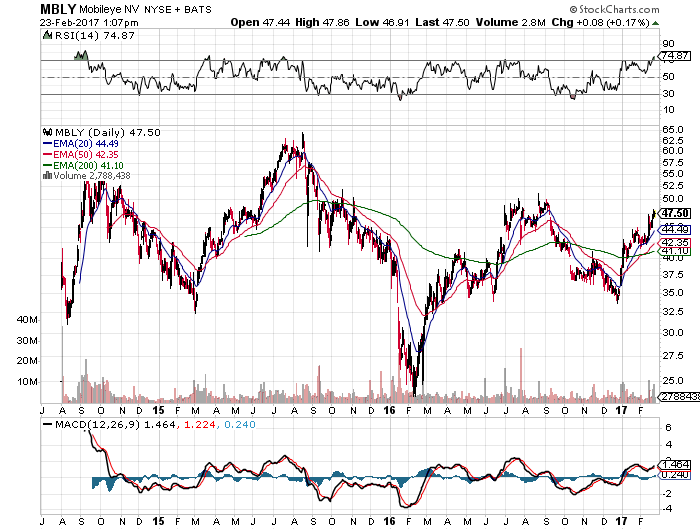This screenshot has height=530, width=700.
Task: Click the EMA(200) 41.10 legend text
Action: [x=88, y=166]
